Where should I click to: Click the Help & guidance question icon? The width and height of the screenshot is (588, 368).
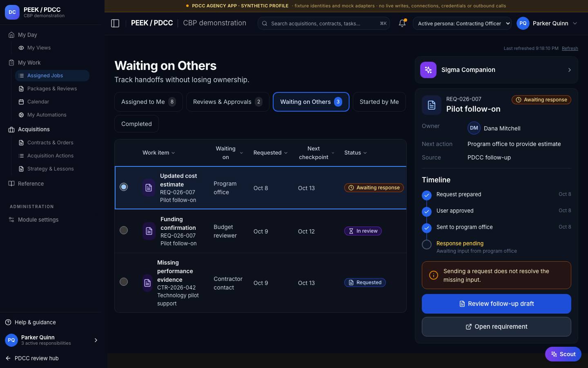pyautogui.click(x=8, y=322)
